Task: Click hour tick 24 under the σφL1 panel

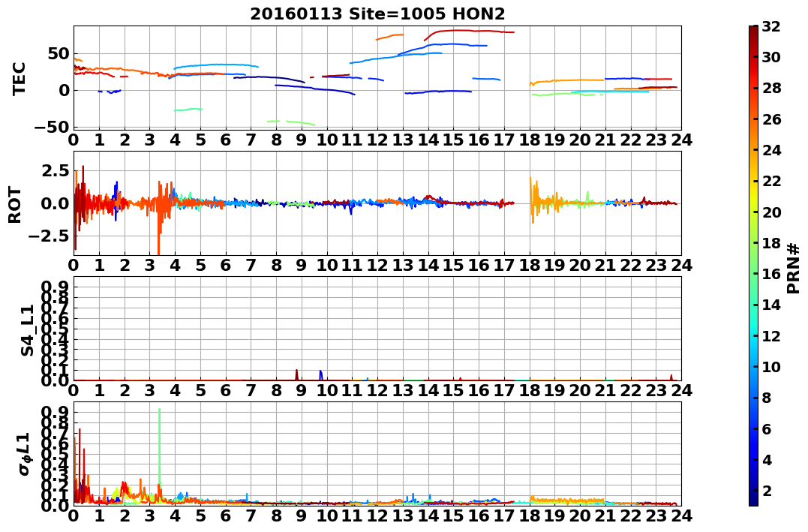Action: [x=681, y=516]
